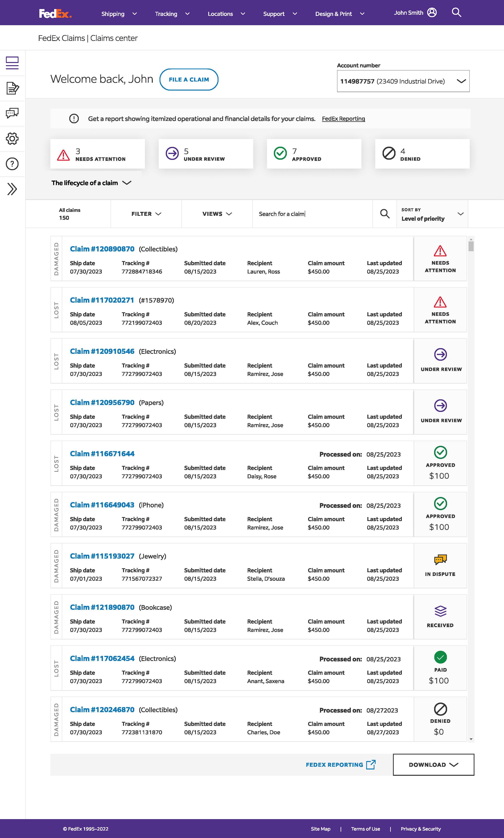Expand the Shipping menu chevron
Image resolution: width=504 pixels, height=838 pixels.
(x=134, y=14)
